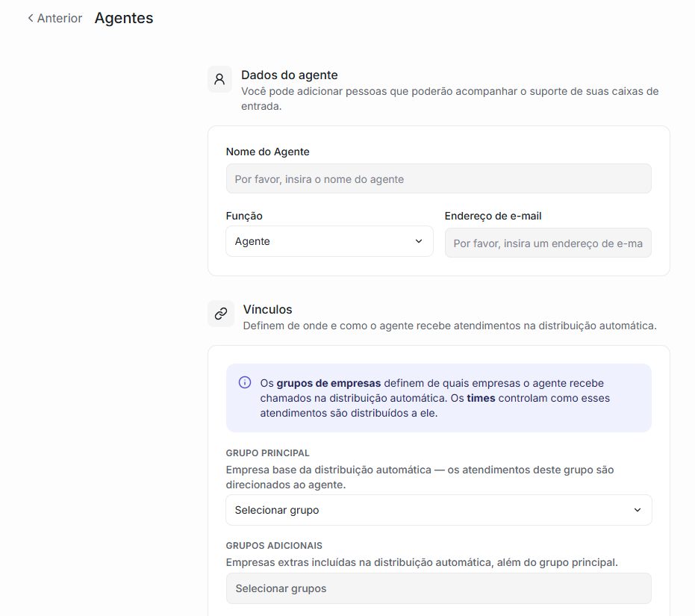Click the chevron arrow in the Função selector

click(x=418, y=241)
